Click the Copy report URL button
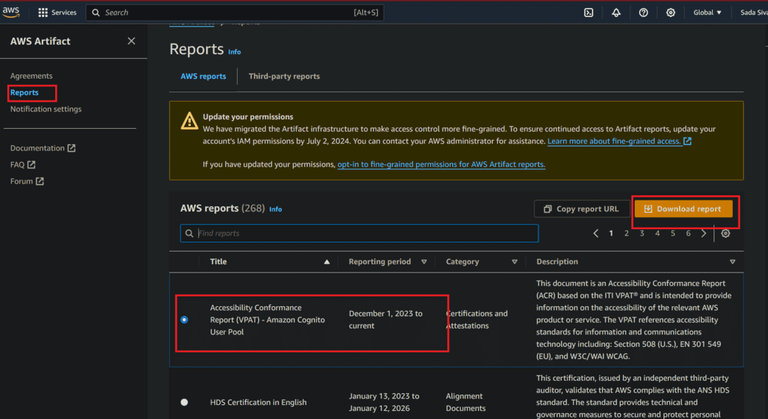 (x=580, y=209)
